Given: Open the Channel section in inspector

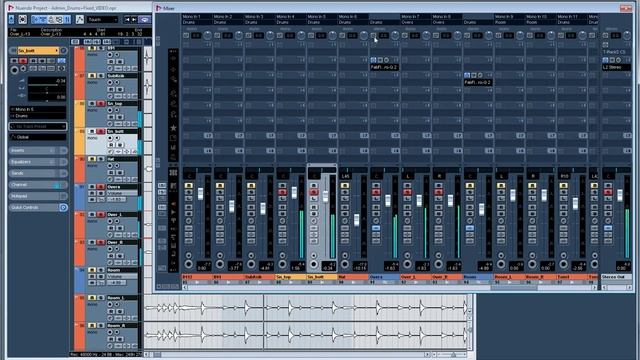Looking at the screenshot, I should (38, 184).
